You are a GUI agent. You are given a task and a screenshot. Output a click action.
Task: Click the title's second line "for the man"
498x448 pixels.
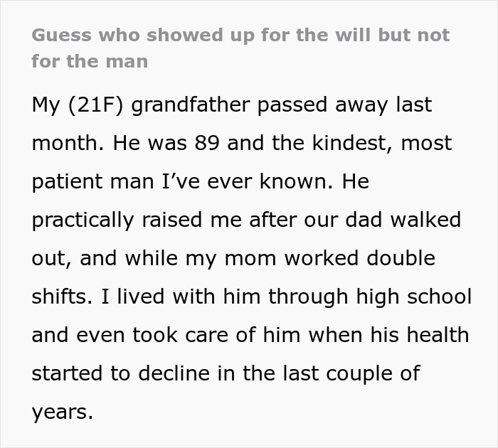point(90,61)
